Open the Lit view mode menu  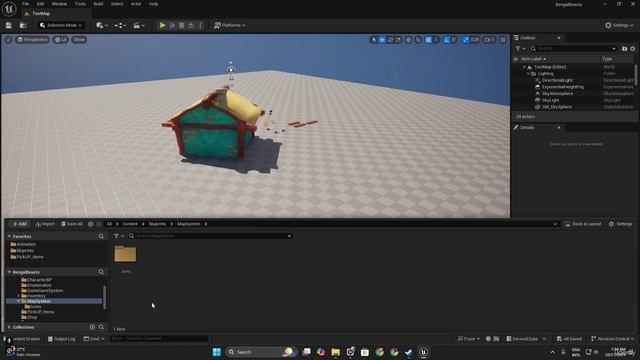[61, 40]
